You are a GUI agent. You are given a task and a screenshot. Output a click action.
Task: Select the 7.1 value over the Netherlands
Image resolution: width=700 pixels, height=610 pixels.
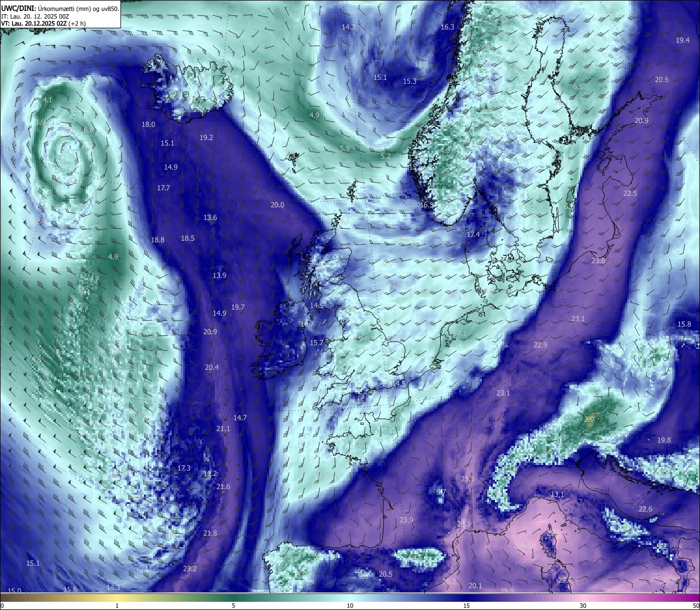coord(462,334)
